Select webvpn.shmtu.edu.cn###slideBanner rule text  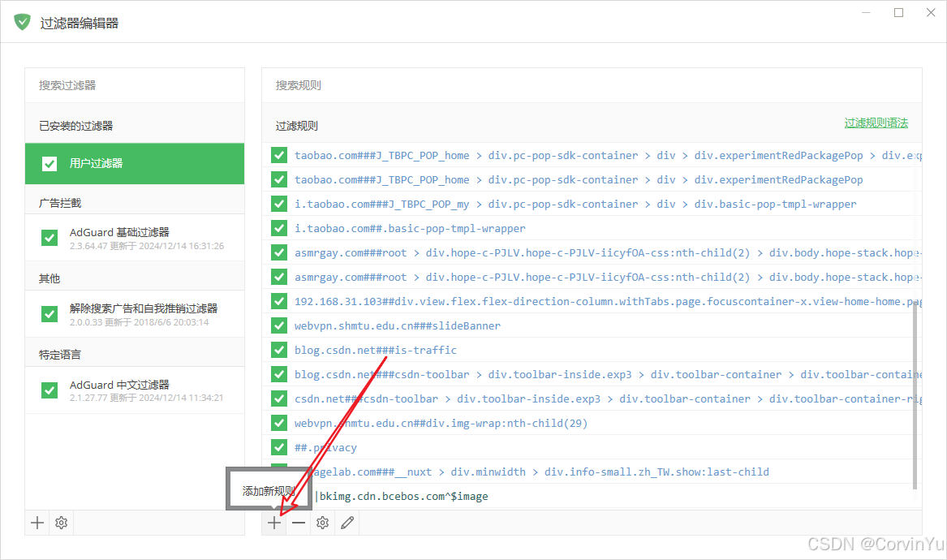tap(398, 325)
